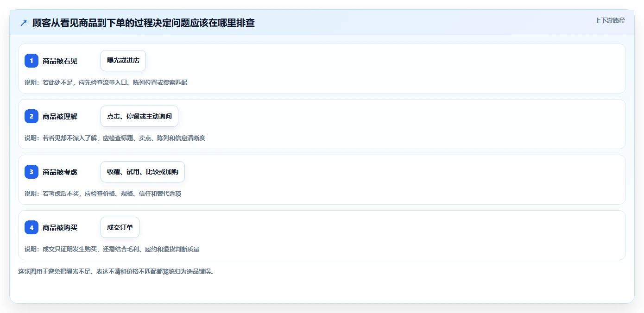Image resolution: width=644 pixels, height=313 pixels.
Task: Click the note about 流量入口、陈列位置
Action: tap(106, 82)
